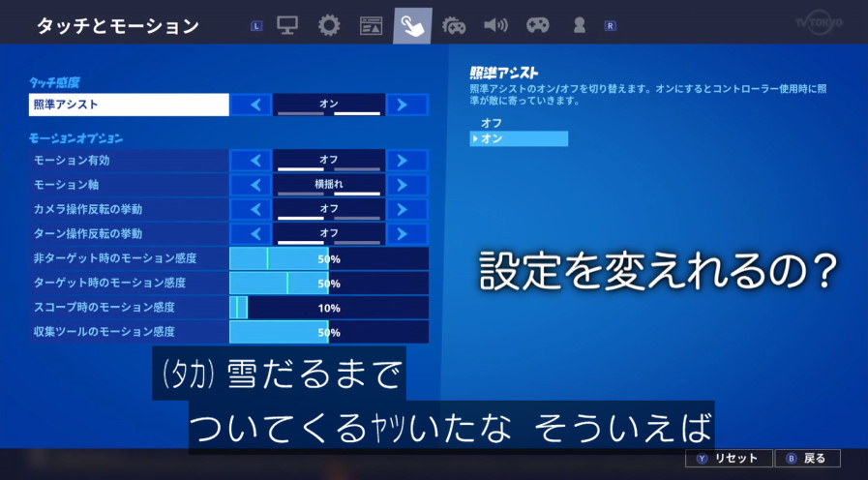Toggle the 照準アシスト value showing オン

[x=329, y=105]
